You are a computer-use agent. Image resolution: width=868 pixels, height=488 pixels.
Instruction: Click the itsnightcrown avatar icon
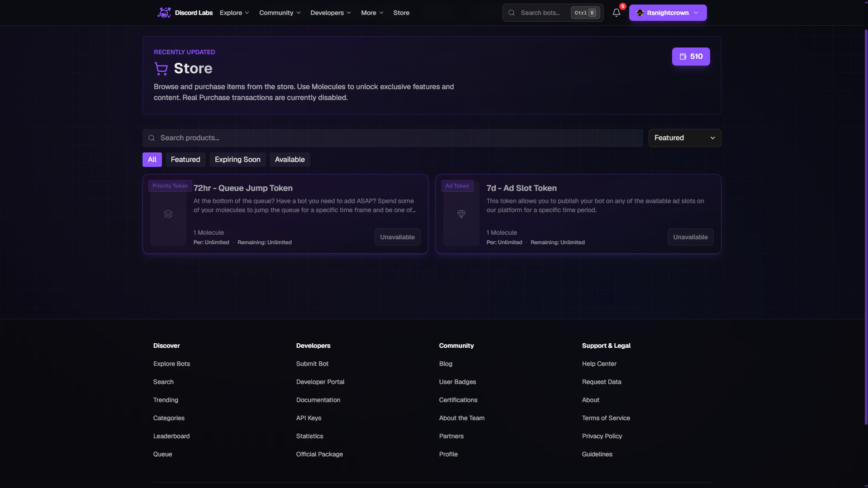coord(640,13)
